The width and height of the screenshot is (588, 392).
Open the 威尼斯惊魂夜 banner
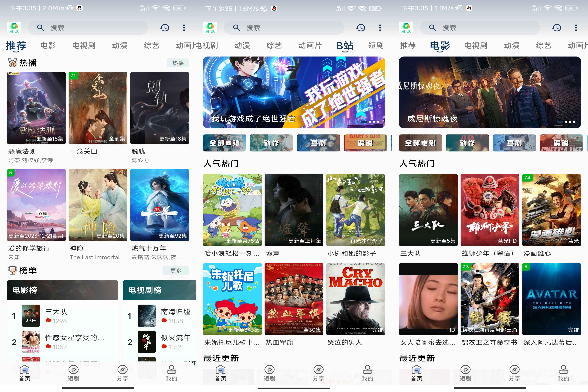point(490,92)
